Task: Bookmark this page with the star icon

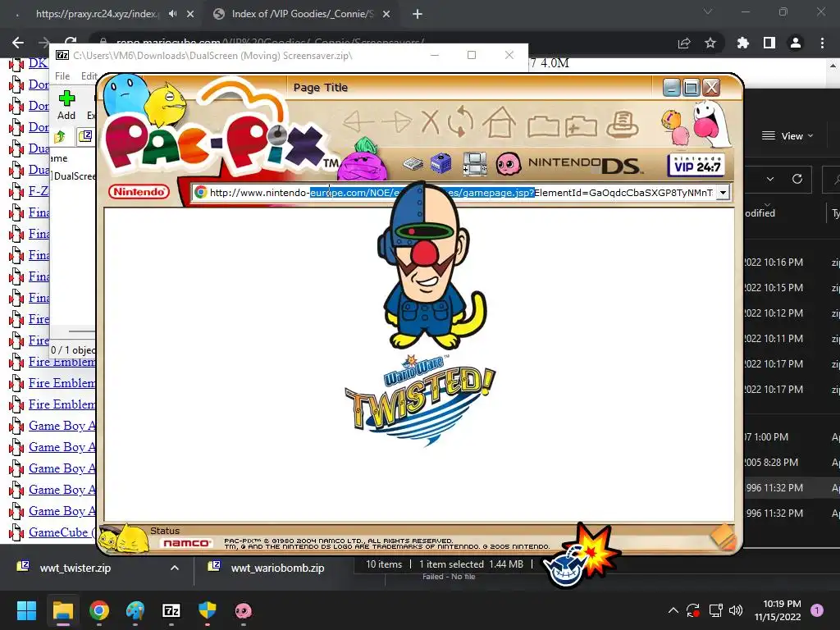Action: tap(710, 43)
